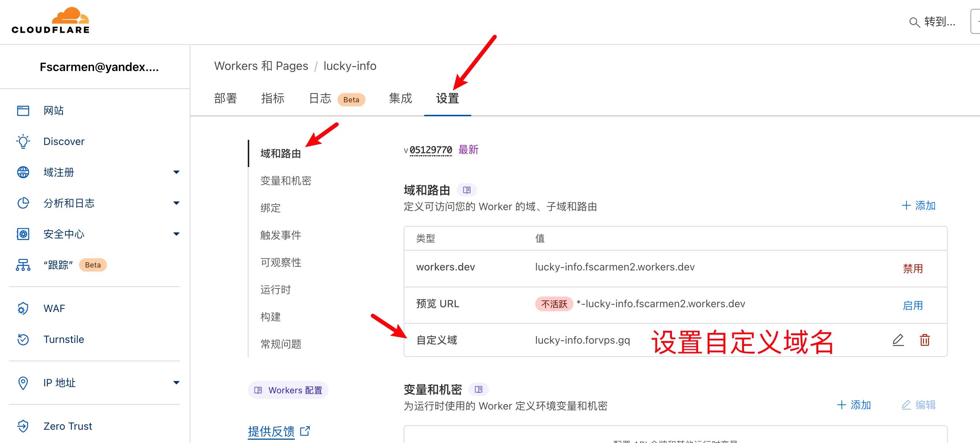Click 编辑 for 变量和机密 section
The height and width of the screenshot is (443, 980).
(x=918, y=405)
